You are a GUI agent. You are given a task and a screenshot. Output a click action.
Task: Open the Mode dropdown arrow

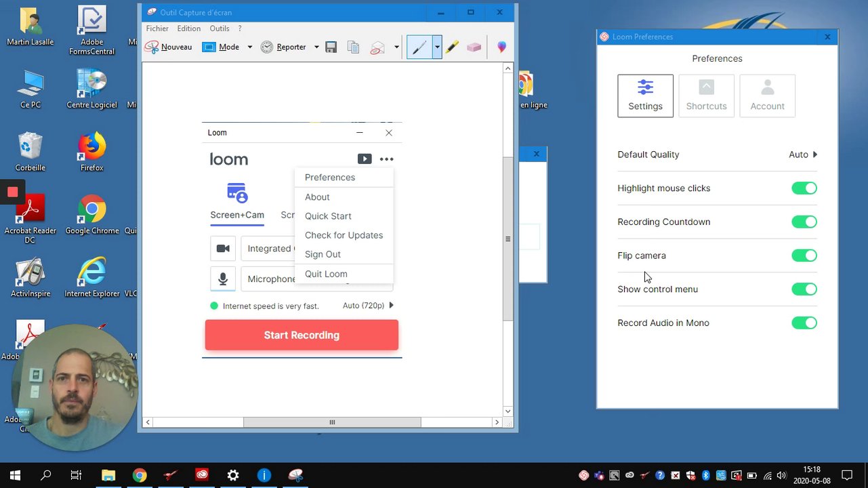[249, 47]
